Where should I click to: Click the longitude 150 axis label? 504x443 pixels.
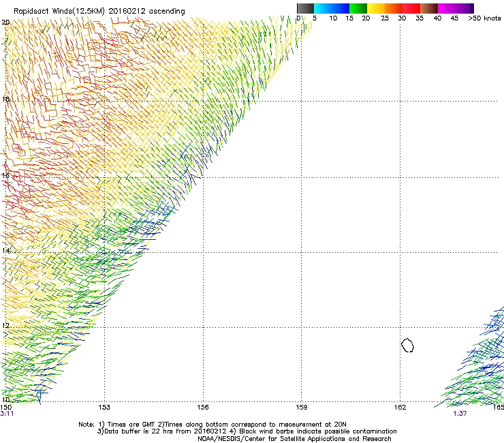[5, 408]
